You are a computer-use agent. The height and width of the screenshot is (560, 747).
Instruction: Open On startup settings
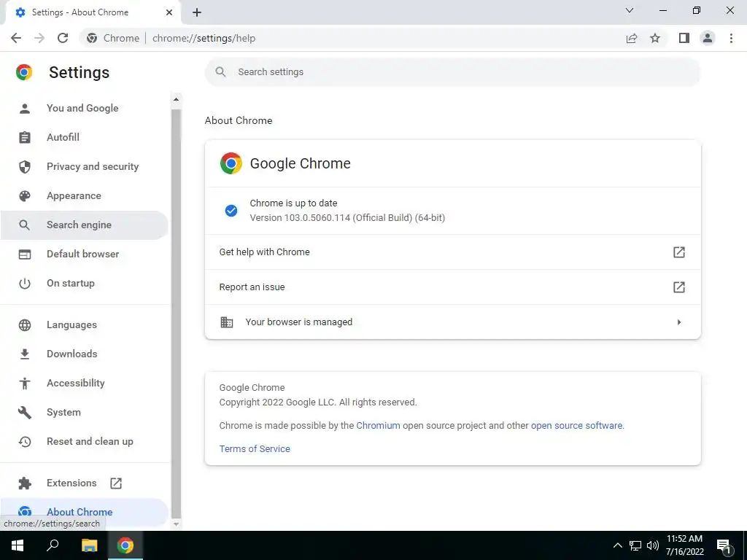[85, 284]
